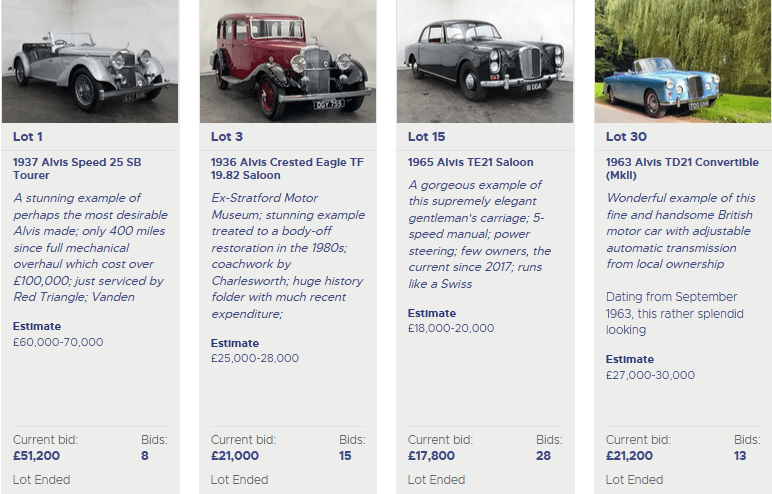
Task: Click the £60,000-70,000 estimate
Action: click(x=58, y=342)
